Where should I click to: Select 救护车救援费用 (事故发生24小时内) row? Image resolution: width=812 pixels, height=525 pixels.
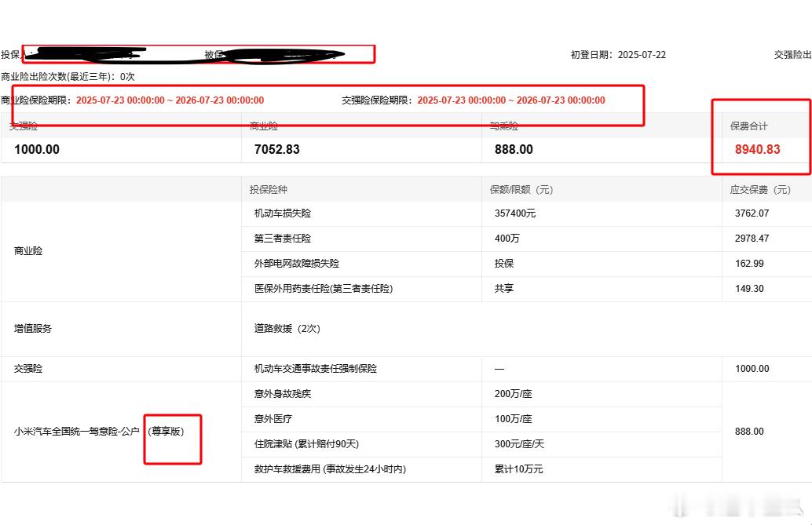(330, 469)
